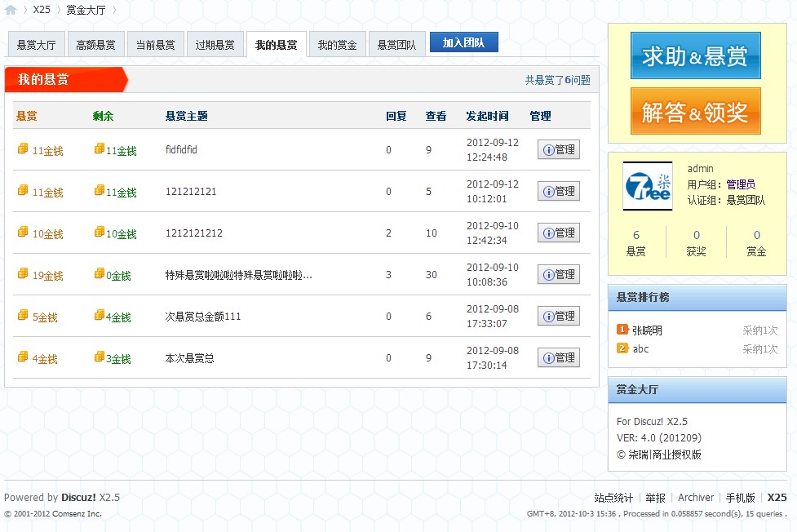The width and height of the screenshot is (797, 532).
Task: Click the 站点统计 footer link
Action: pos(613,498)
